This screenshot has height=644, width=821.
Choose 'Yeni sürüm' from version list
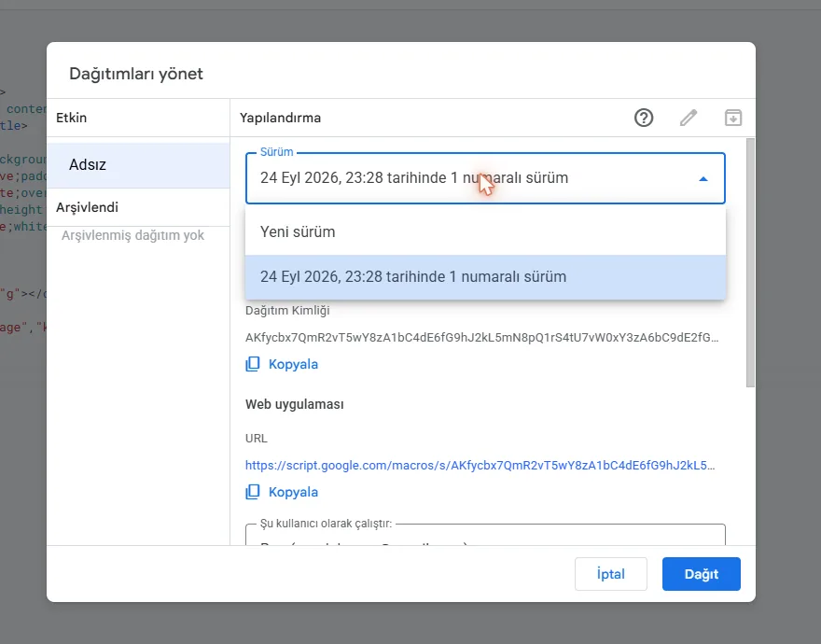coord(485,232)
